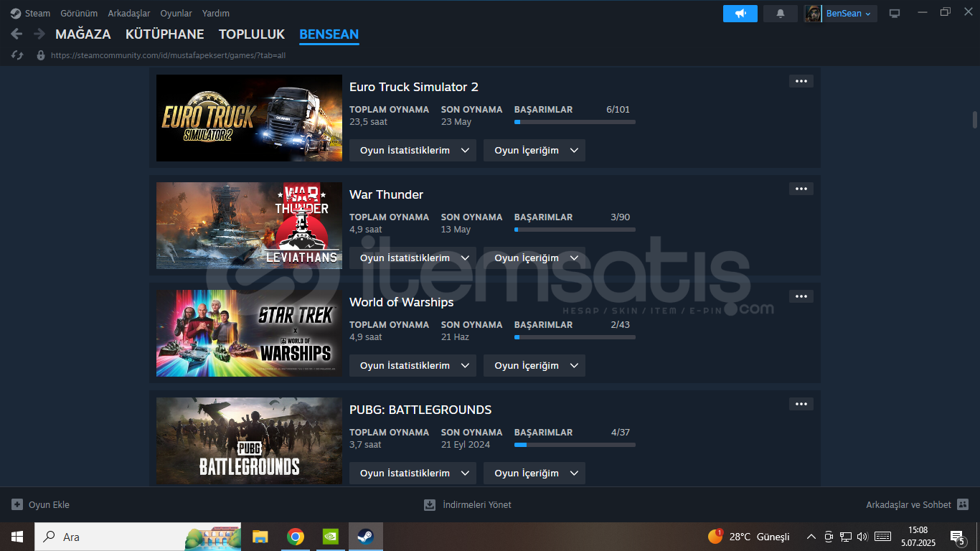This screenshot has height=551, width=980.
Task: Open the Oyunlar menu
Action: click(x=176, y=14)
